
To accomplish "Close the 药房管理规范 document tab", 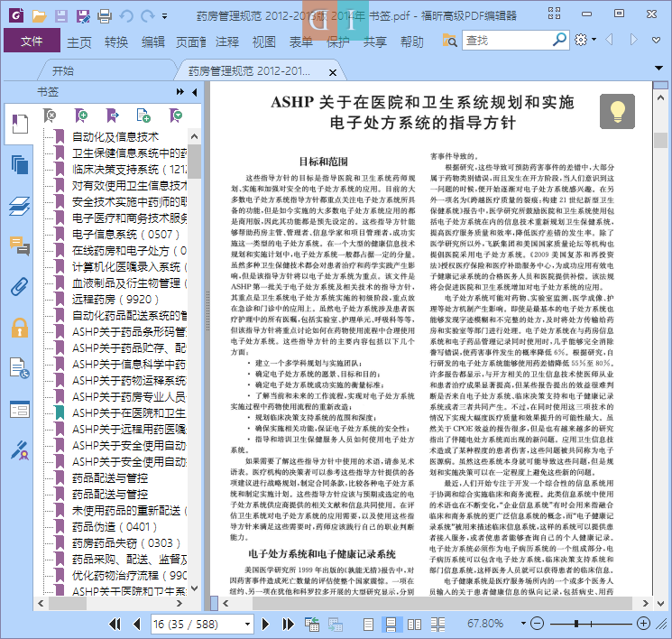I will 333,72.
